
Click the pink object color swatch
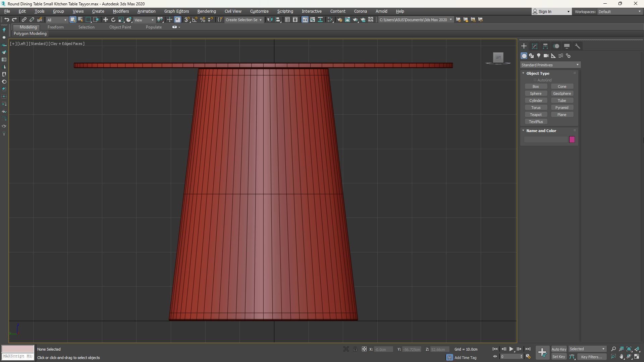(x=572, y=139)
